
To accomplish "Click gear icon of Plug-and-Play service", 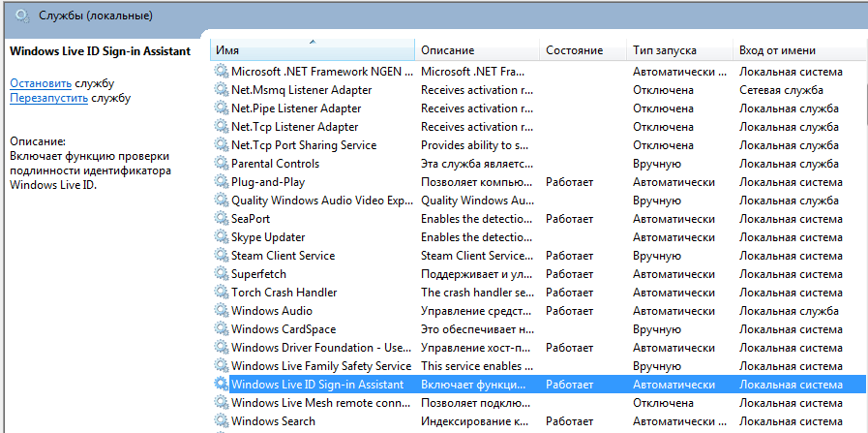I will pos(222,182).
